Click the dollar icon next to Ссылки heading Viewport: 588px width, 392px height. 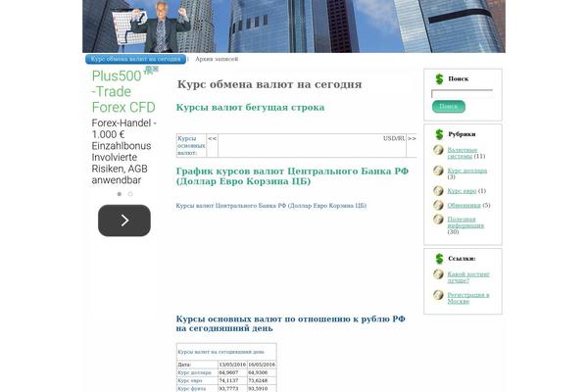pyautogui.click(x=439, y=259)
